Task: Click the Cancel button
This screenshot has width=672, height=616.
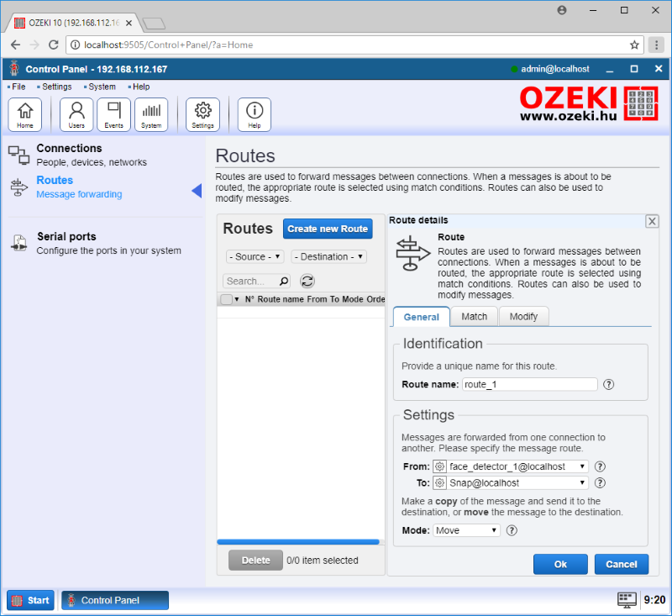Action: point(621,564)
